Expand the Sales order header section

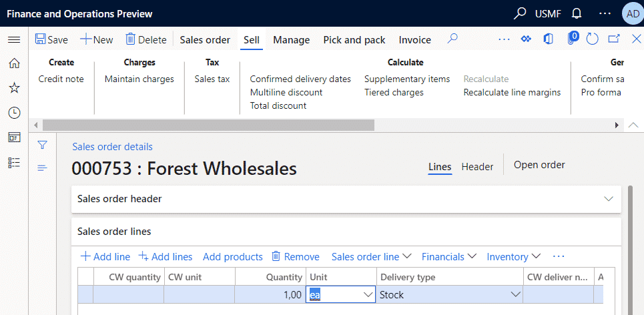346,199
